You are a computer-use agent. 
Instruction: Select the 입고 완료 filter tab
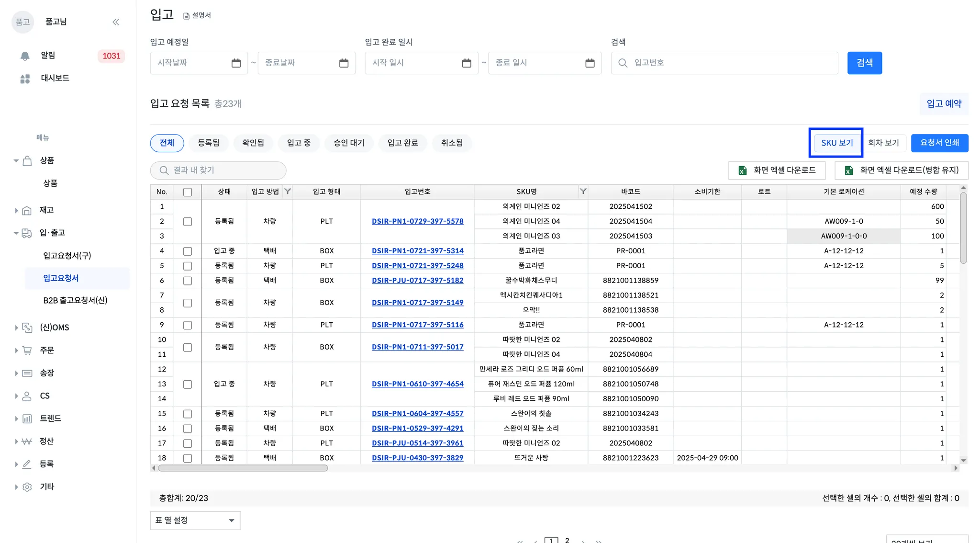402,143
